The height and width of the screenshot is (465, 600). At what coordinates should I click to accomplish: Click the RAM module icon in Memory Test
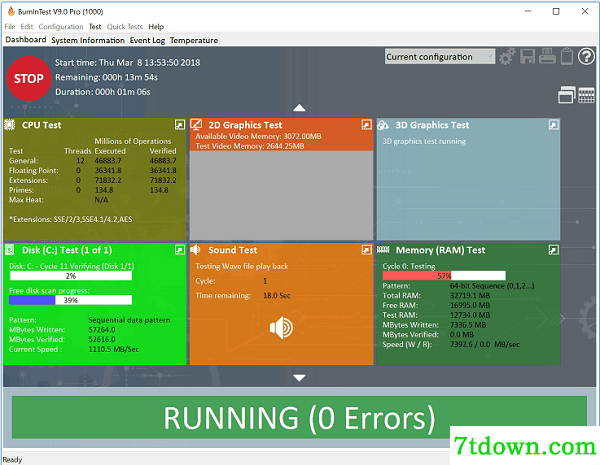tap(383, 250)
